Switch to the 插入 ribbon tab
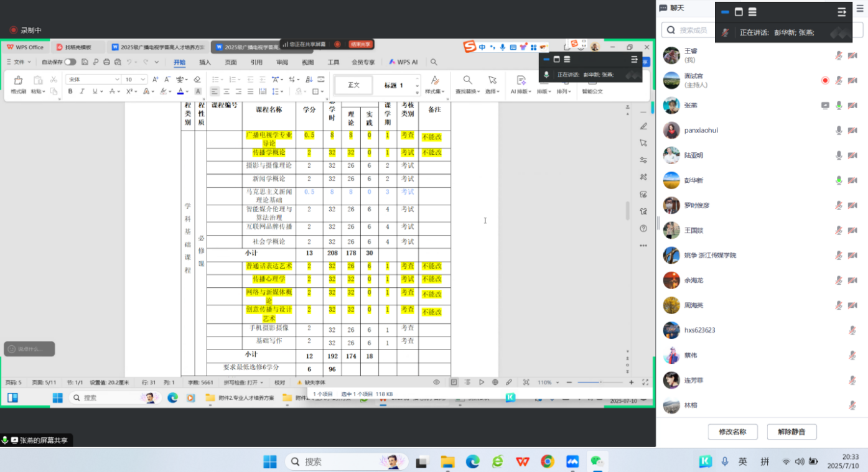 [x=205, y=62]
